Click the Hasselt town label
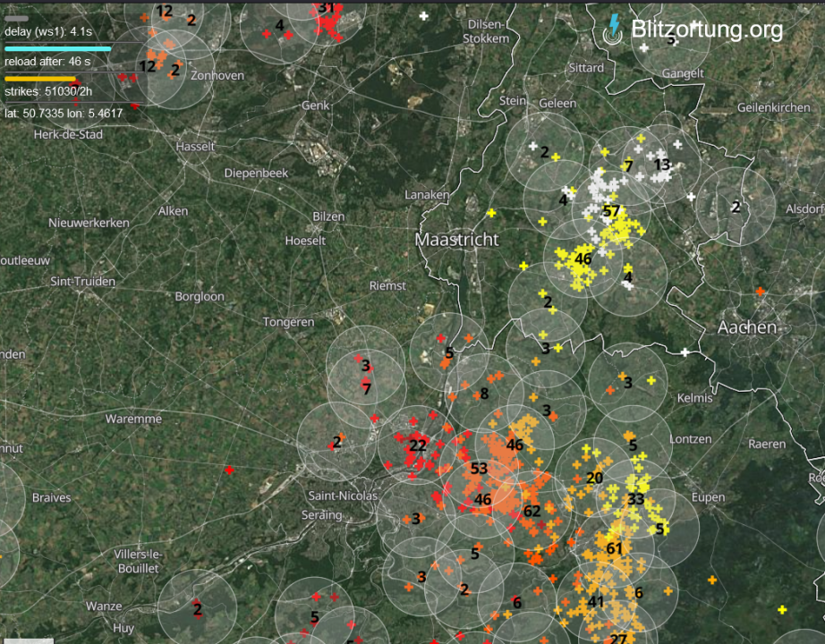The image size is (825, 644). tap(195, 147)
